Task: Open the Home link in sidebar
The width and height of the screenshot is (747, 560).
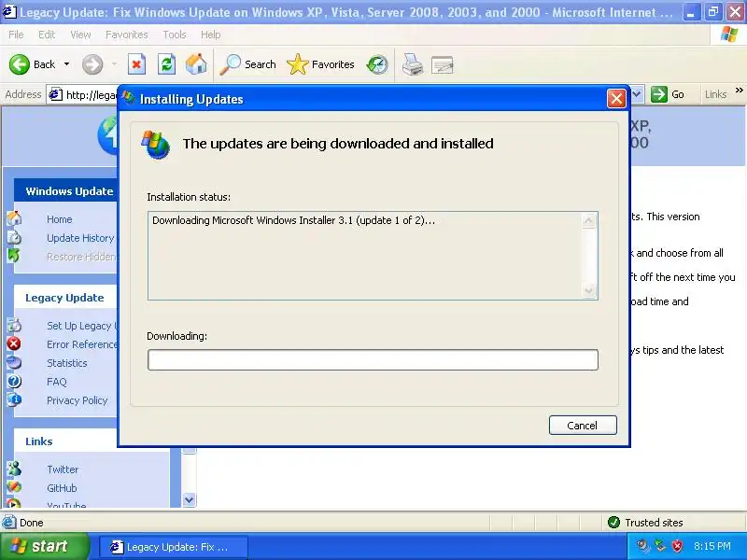Action: click(60, 219)
